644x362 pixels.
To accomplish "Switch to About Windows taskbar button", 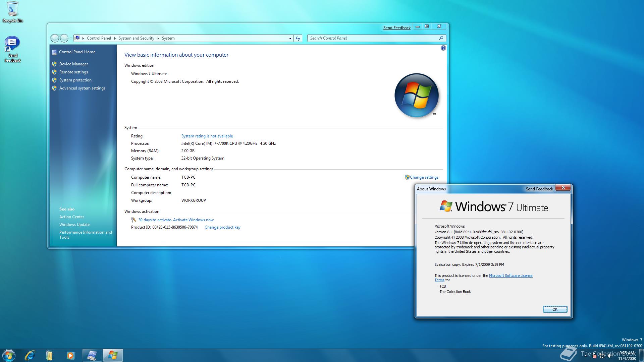I will (113, 355).
